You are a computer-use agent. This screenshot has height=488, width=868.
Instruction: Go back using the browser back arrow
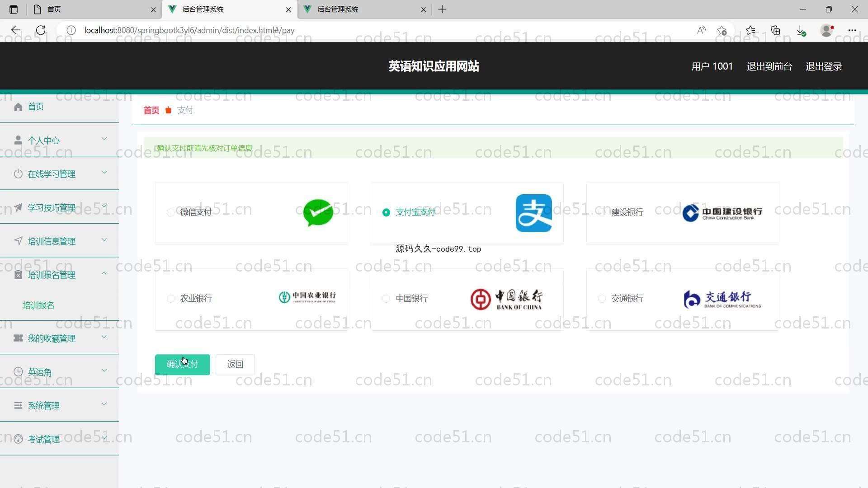[16, 30]
